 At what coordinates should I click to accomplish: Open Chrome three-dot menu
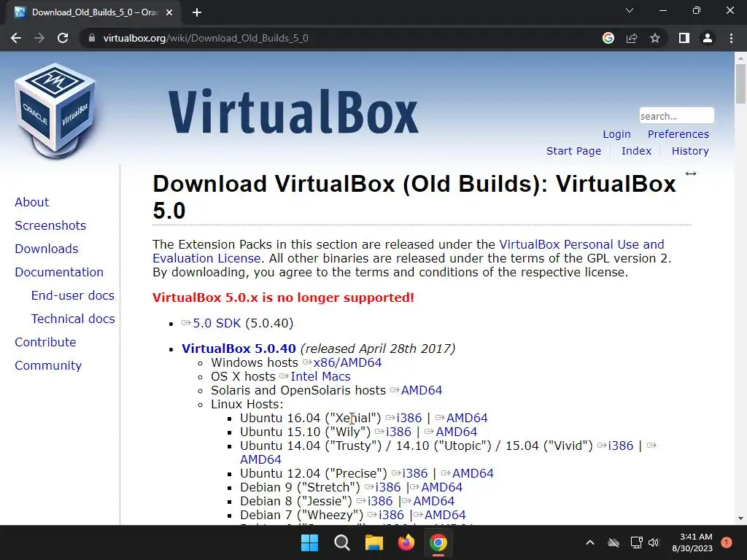731,38
